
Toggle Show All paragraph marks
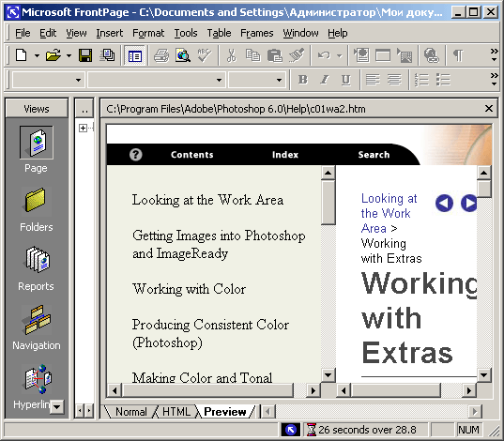pos(459,56)
